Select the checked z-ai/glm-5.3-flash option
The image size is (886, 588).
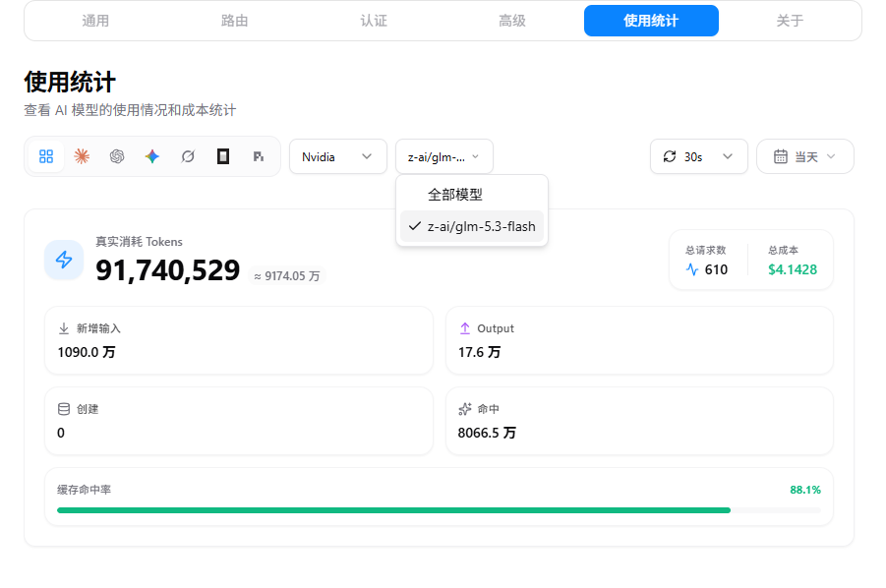coord(472,226)
